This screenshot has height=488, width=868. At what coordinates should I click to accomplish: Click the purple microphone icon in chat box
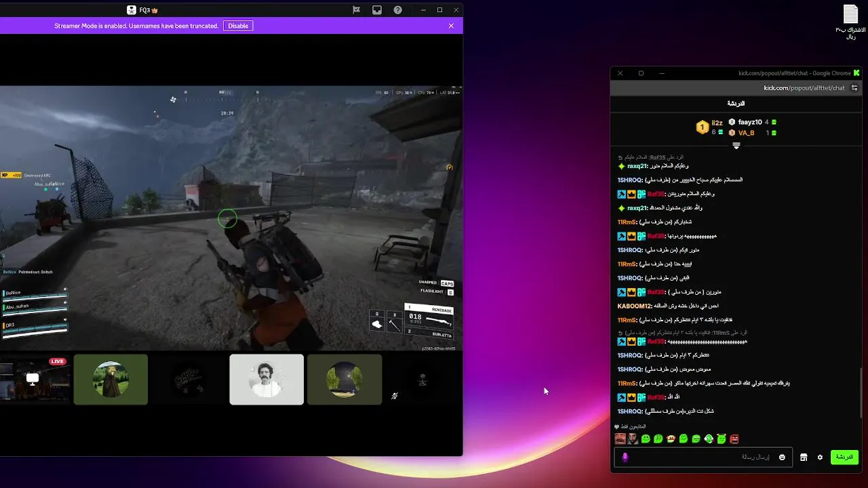(x=625, y=457)
